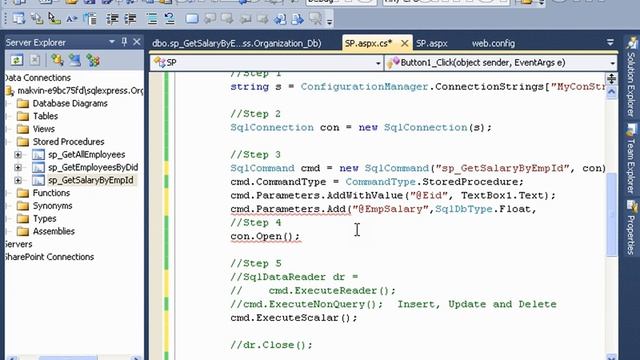Click Display Quick Info toolbar icon
This screenshot has height=360, width=640.
54,19
